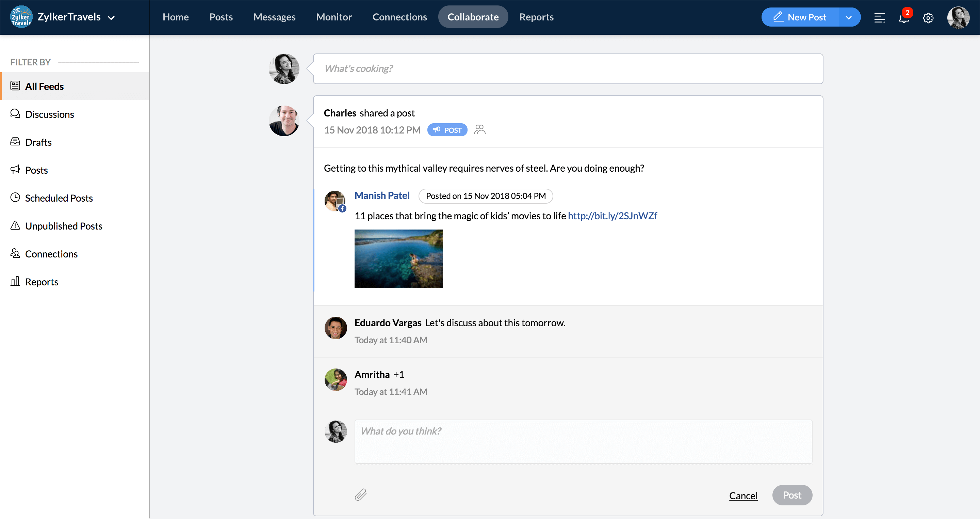Open the Drafts filter
Image resolution: width=980 pixels, height=519 pixels.
tap(38, 142)
